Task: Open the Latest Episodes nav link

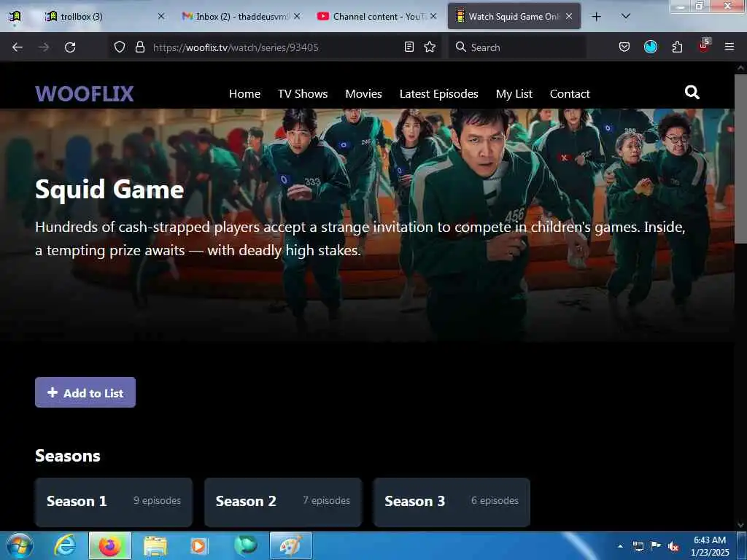Action: coord(438,94)
